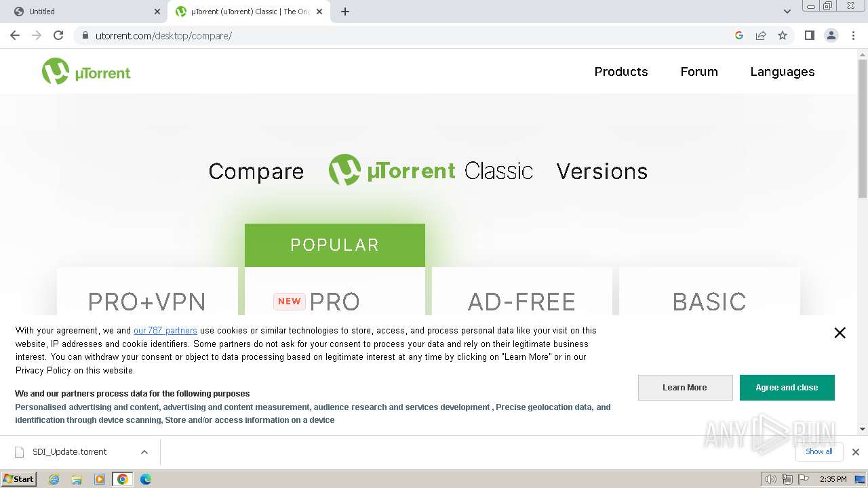Open the Forum link
Image resolution: width=868 pixels, height=488 pixels.
pos(699,72)
